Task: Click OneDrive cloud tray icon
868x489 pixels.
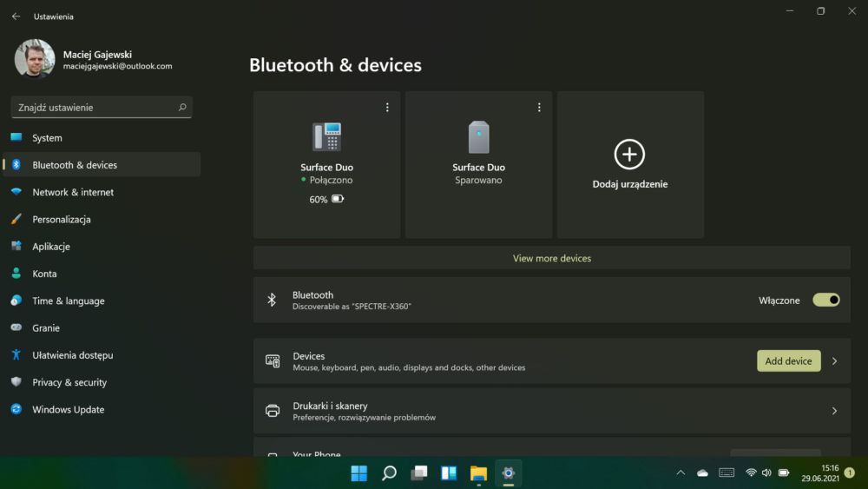Action: pyautogui.click(x=702, y=473)
